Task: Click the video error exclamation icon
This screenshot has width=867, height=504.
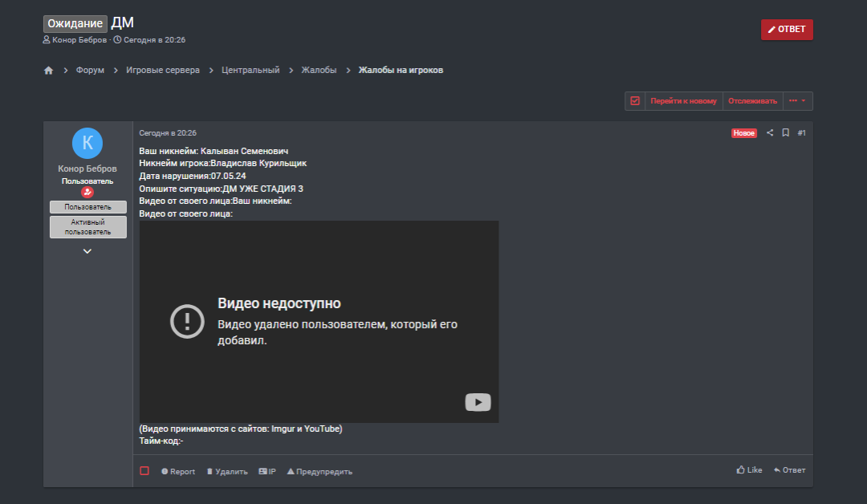Action: [x=187, y=321]
